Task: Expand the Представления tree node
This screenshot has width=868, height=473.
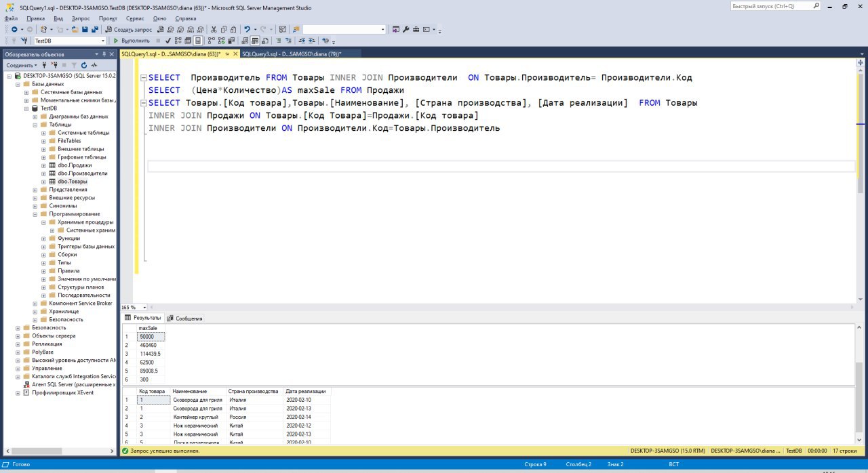Action: (x=35, y=190)
